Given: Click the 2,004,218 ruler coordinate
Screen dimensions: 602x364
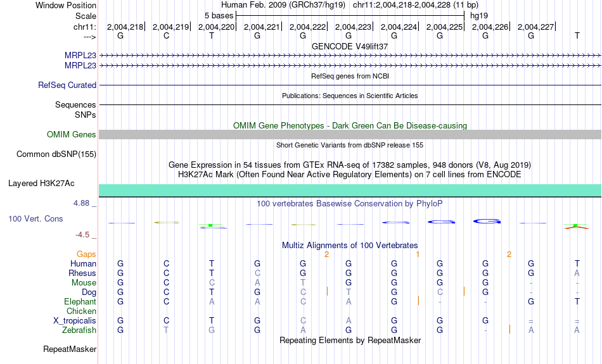Looking at the screenshot, I should pyautogui.click(x=125, y=27).
